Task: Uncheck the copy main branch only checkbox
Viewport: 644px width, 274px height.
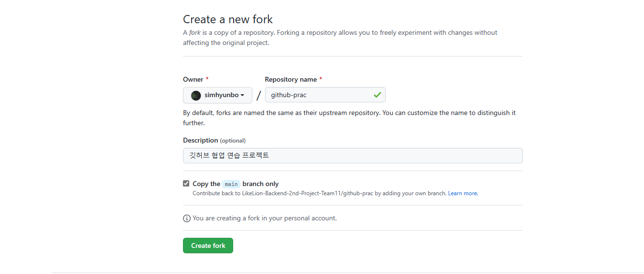Action: point(186,184)
